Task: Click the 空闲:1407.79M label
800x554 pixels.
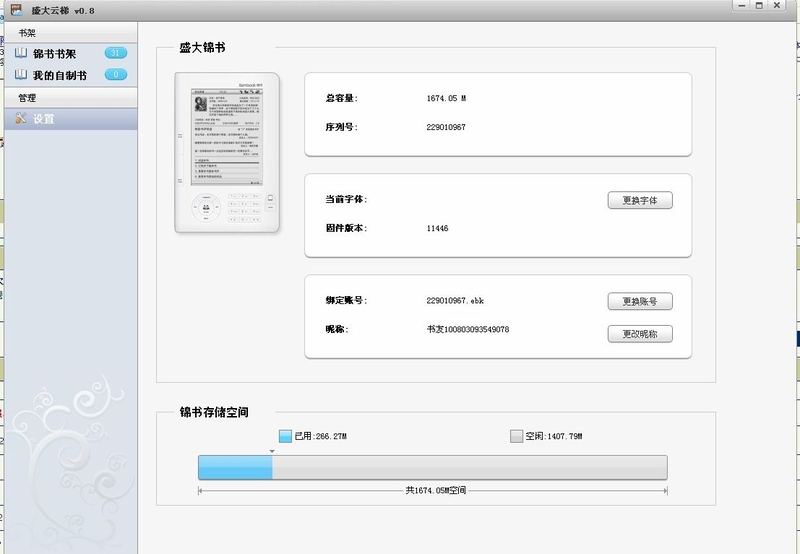Action: tap(554, 436)
